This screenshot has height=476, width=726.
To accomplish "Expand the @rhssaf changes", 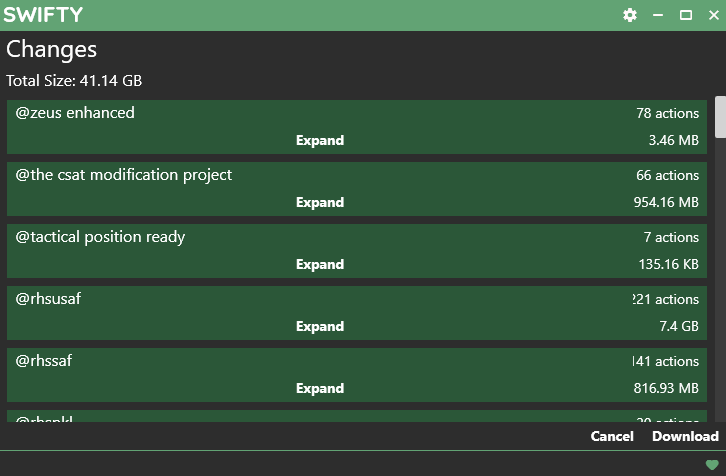I will tap(320, 389).
